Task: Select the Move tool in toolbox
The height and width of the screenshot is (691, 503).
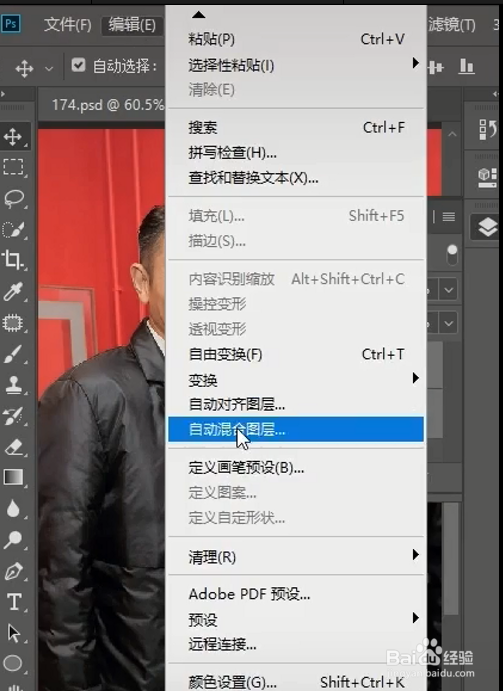Action: pos(13,136)
